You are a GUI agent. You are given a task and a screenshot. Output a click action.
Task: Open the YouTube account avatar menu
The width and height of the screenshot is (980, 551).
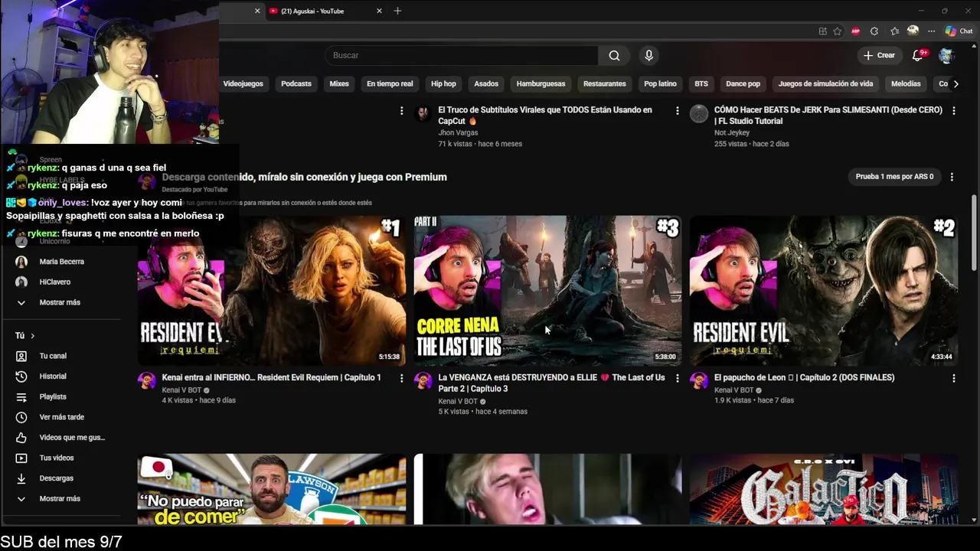tap(946, 55)
